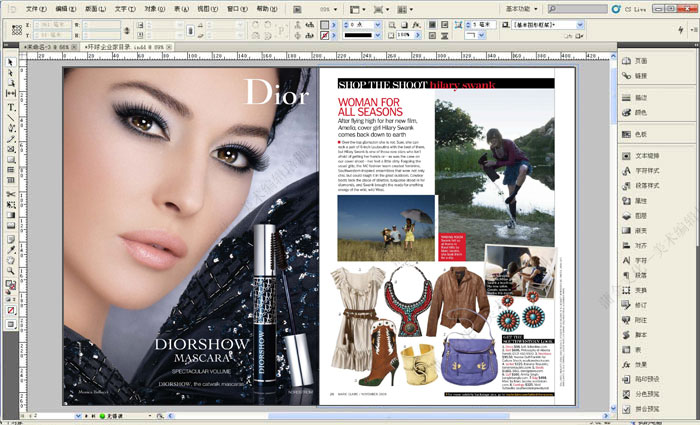Click the corner size value field
Viewport: 700px width, 425px height.
click(x=484, y=25)
